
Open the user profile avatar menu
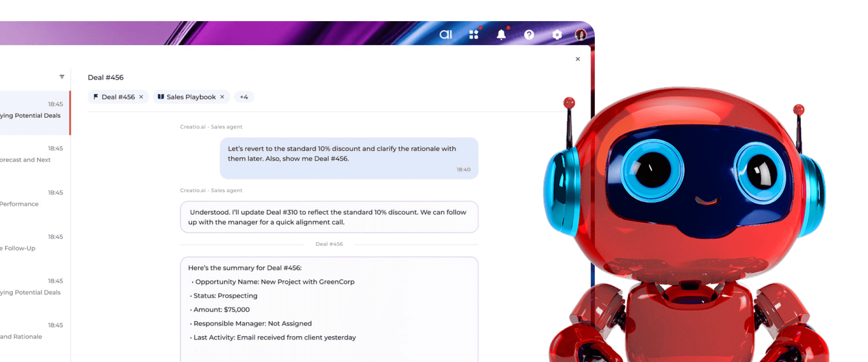point(581,34)
